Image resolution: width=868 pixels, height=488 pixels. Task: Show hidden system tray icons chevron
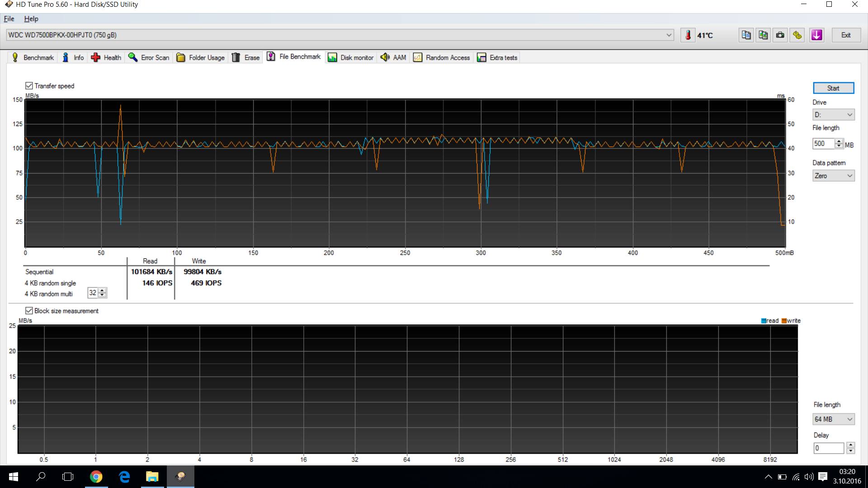(769, 477)
